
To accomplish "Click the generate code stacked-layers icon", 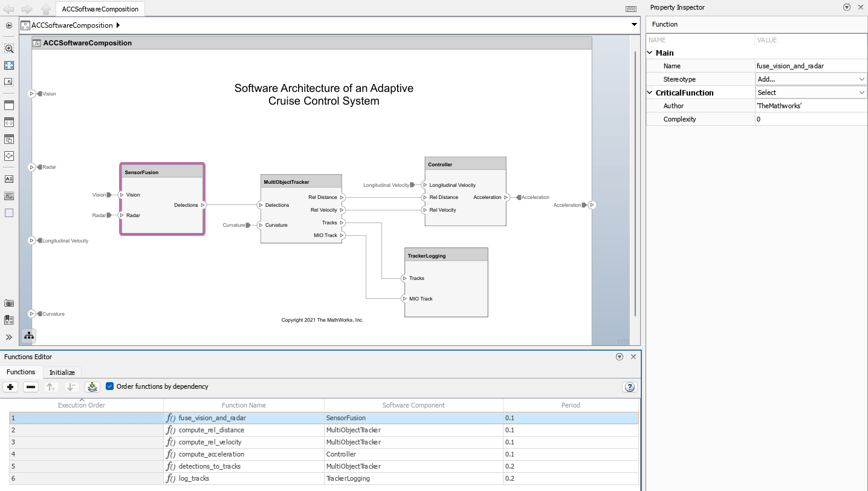I will pyautogui.click(x=92, y=387).
